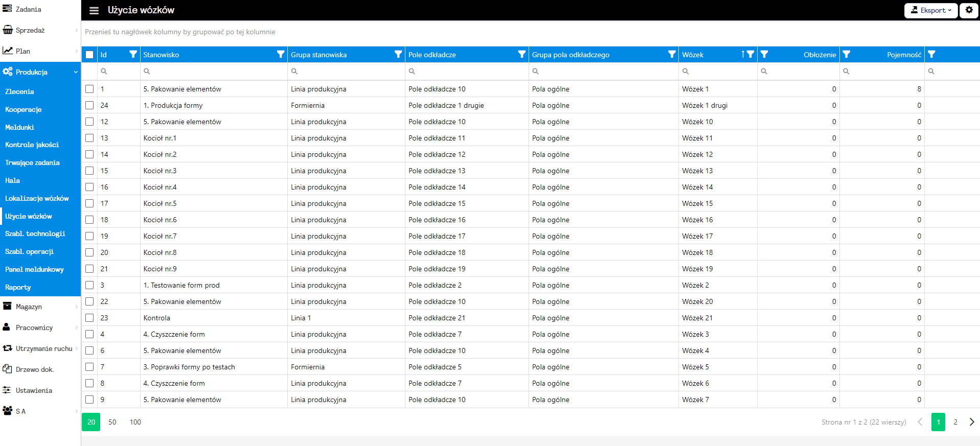
Task: Open filter for Grupa stanowiska column
Action: point(398,54)
